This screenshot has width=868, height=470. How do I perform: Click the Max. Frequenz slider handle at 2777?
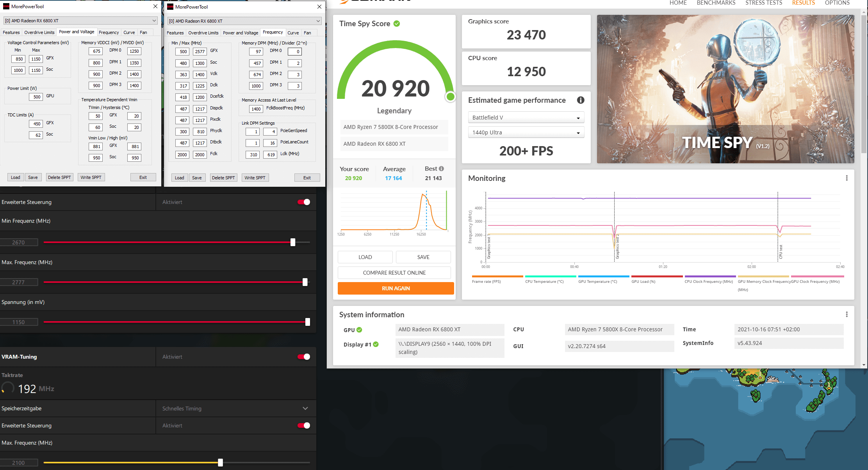[x=305, y=282]
